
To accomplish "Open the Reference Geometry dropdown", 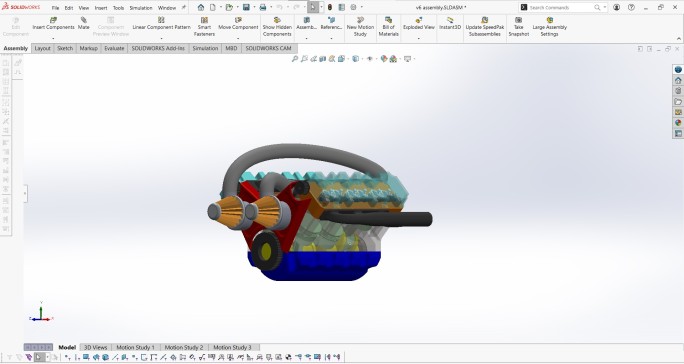I will 331,38.
